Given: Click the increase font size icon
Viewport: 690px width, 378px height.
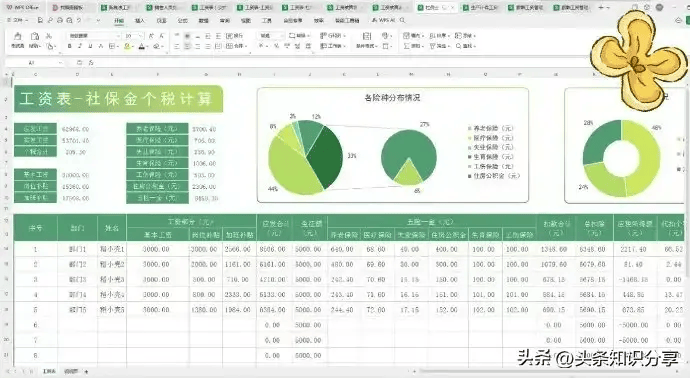Looking at the screenshot, I should 151,36.
